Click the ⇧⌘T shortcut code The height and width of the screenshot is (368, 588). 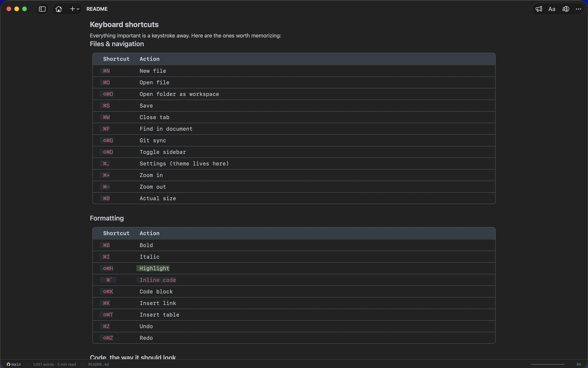click(x=108, y=315)
